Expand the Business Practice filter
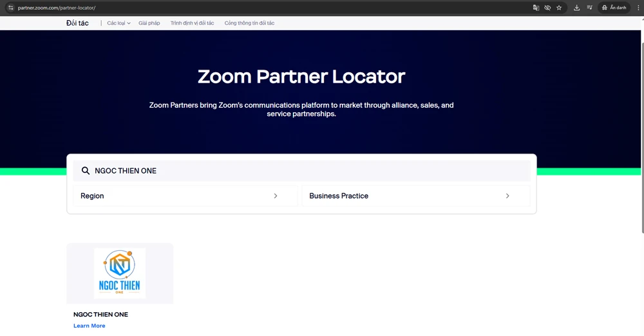This screenshot has width=644, height=336. coord(416,196)
